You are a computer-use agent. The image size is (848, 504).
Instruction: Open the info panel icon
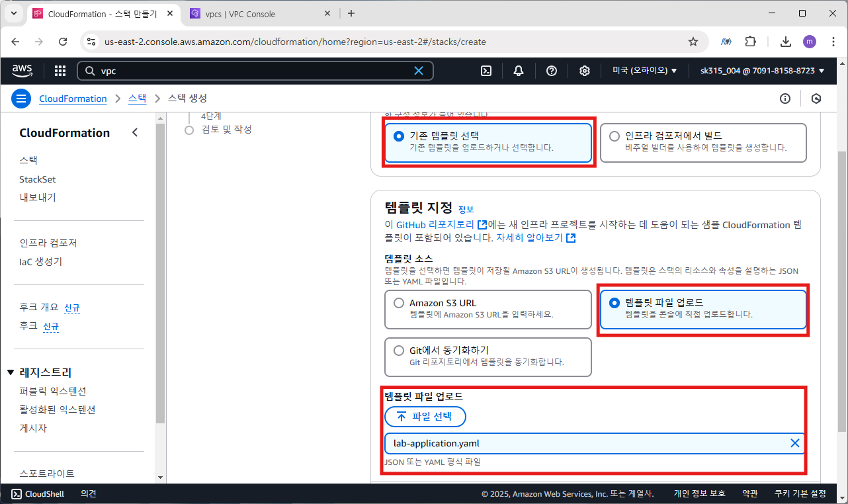785,99
